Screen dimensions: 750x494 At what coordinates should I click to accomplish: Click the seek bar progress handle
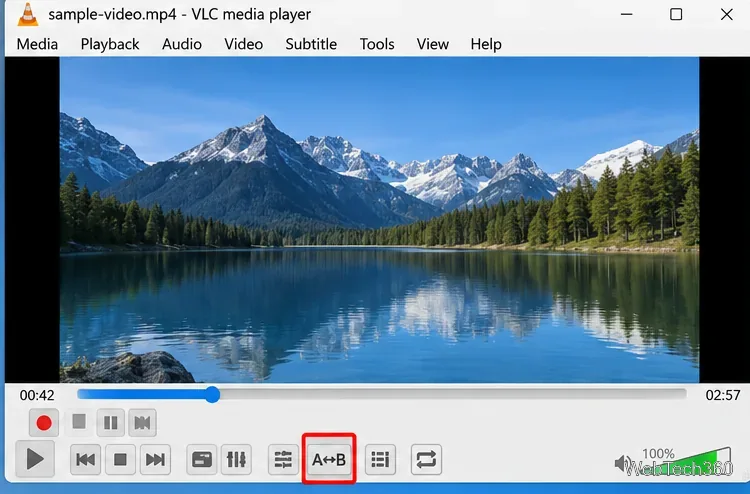[212, 395]
